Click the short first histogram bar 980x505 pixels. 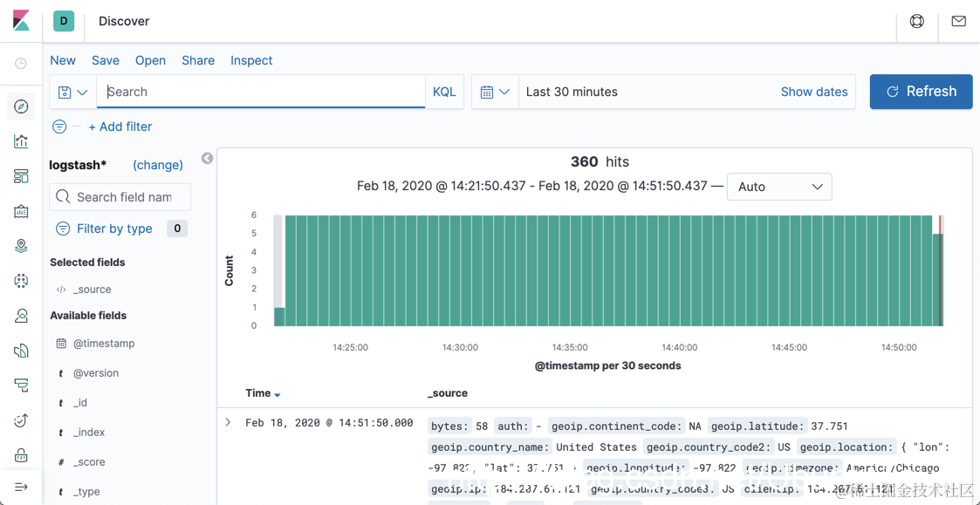tap(279, 317)
